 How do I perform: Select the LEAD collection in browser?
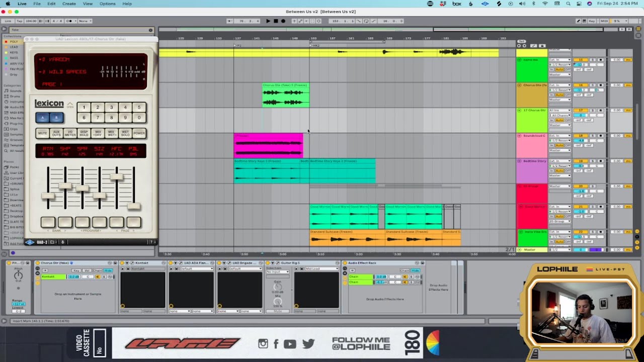(14, 47)
